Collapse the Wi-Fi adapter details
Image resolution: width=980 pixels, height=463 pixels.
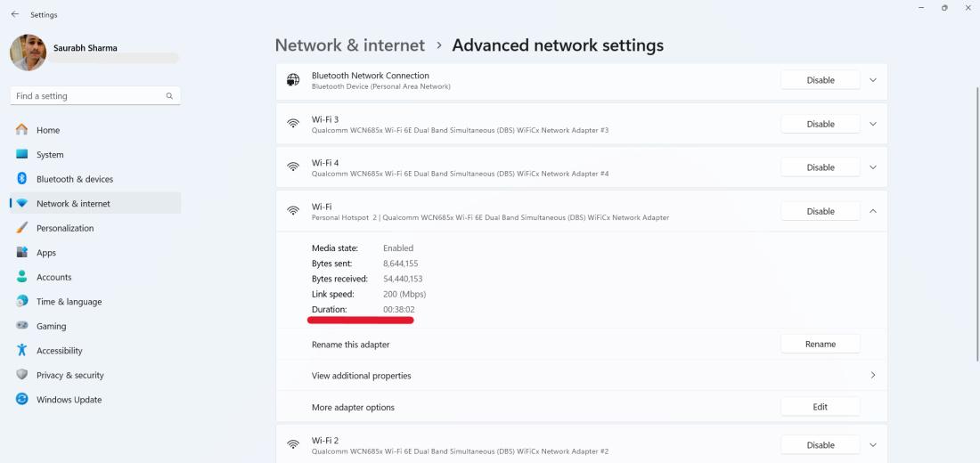[872, 211]
